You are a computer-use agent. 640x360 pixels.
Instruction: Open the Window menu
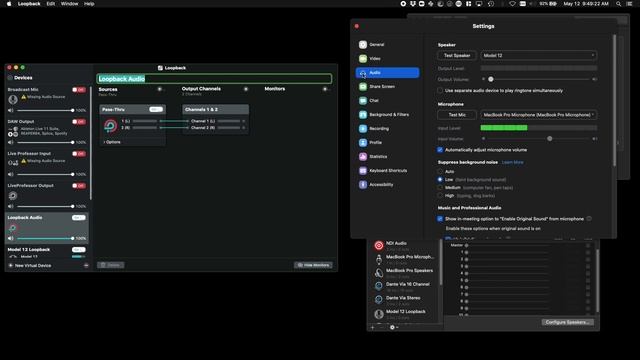click(69, 4)
